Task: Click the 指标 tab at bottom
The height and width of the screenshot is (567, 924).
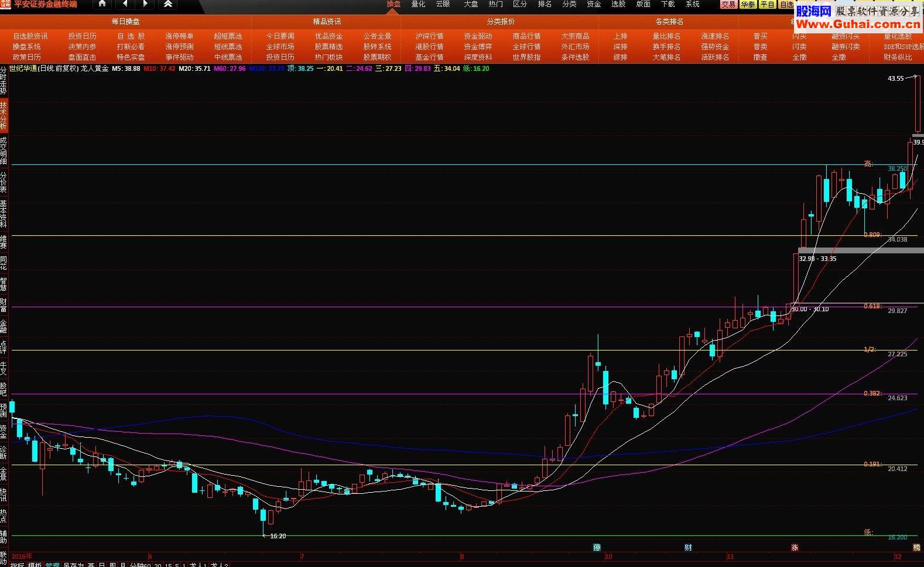Action: (x=17, y=565)
